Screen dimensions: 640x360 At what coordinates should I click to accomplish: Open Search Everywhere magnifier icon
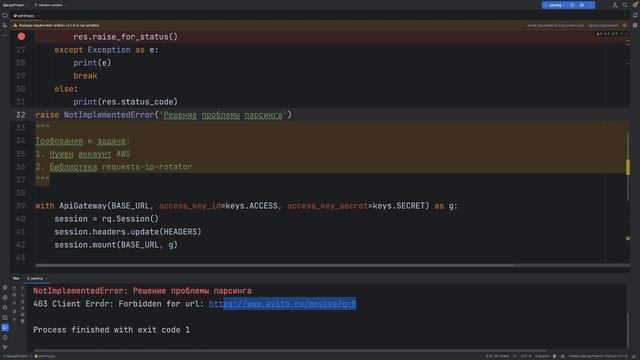point(625,5)
